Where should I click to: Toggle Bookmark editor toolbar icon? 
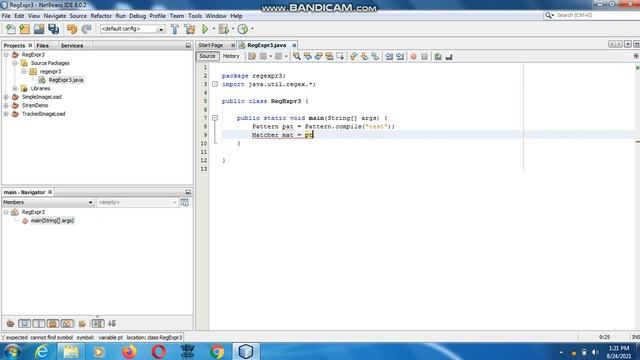[x=375, y=57]
